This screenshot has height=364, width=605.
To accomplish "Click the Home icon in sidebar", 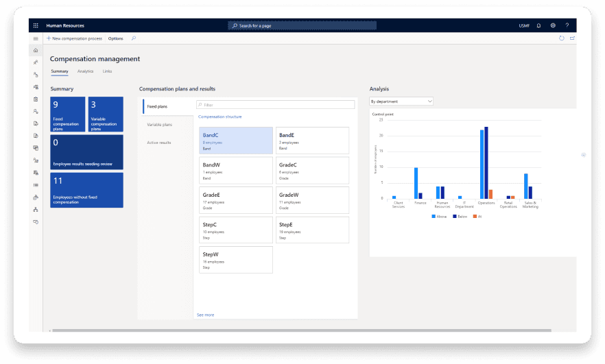I will pyautogui.click(x=36, y=51).
